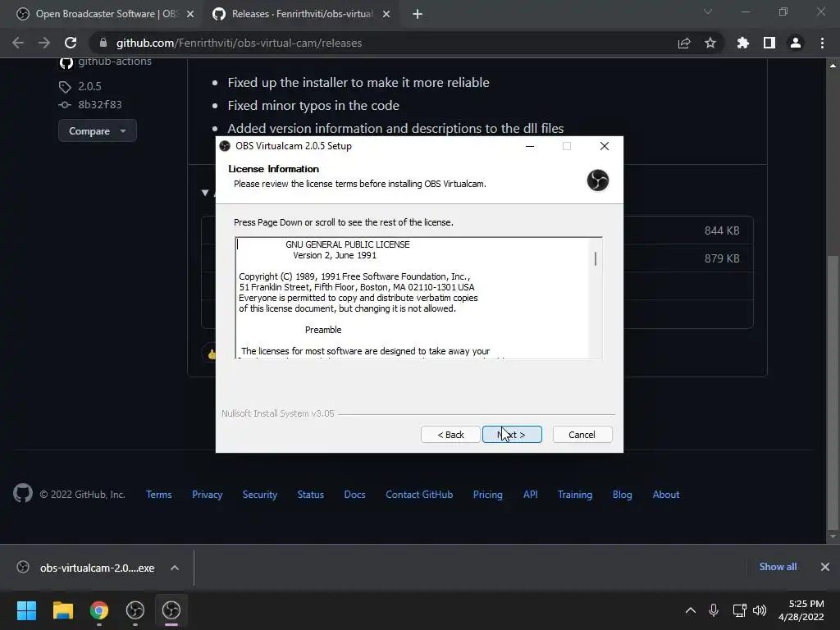
Task: Click the GitHub logo in footer
Action: click(23, 493)
